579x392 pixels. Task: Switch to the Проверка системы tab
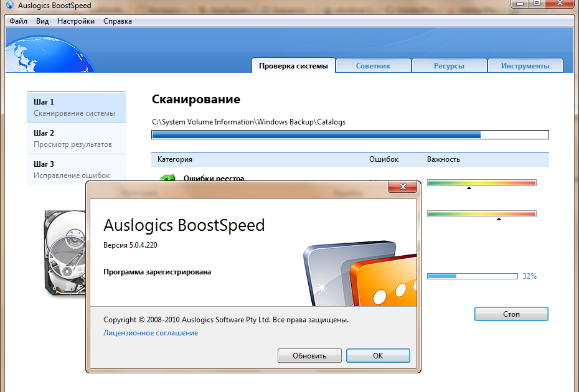294,66
